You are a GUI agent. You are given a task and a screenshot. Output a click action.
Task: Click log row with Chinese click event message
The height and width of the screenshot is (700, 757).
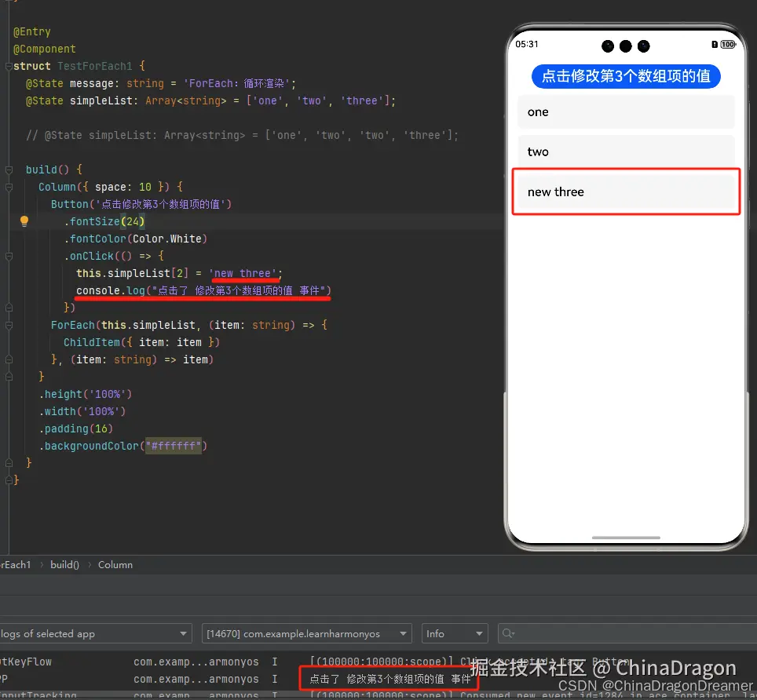389,679
